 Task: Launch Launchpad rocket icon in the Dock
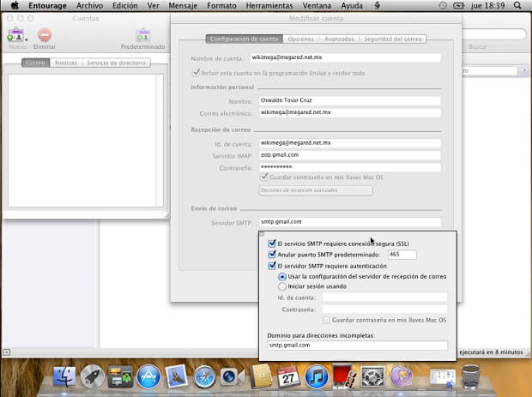pos(93,376)
